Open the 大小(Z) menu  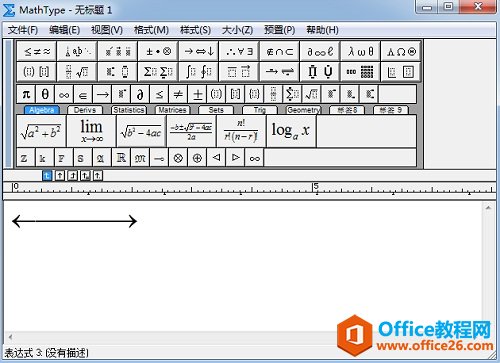point(237,30)
